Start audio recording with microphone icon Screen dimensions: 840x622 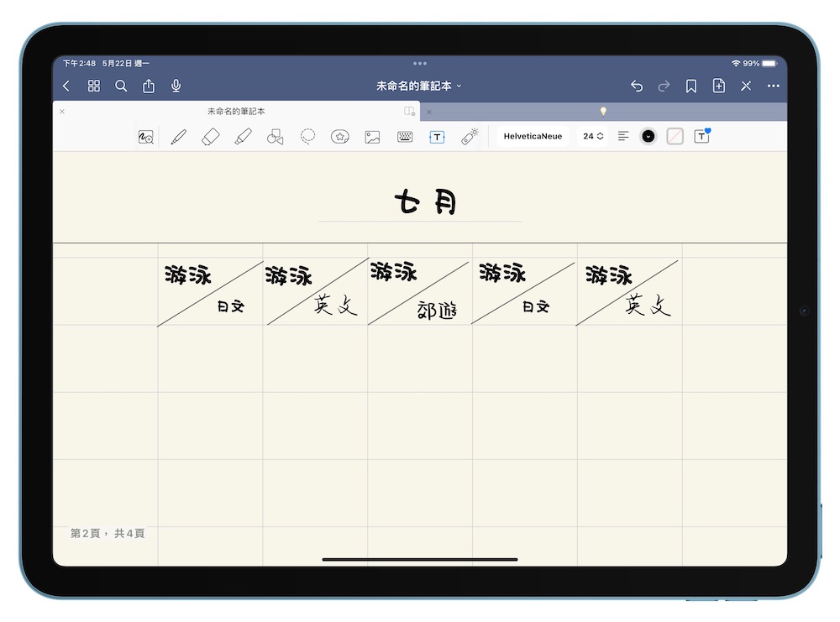(x=176, y=86)
